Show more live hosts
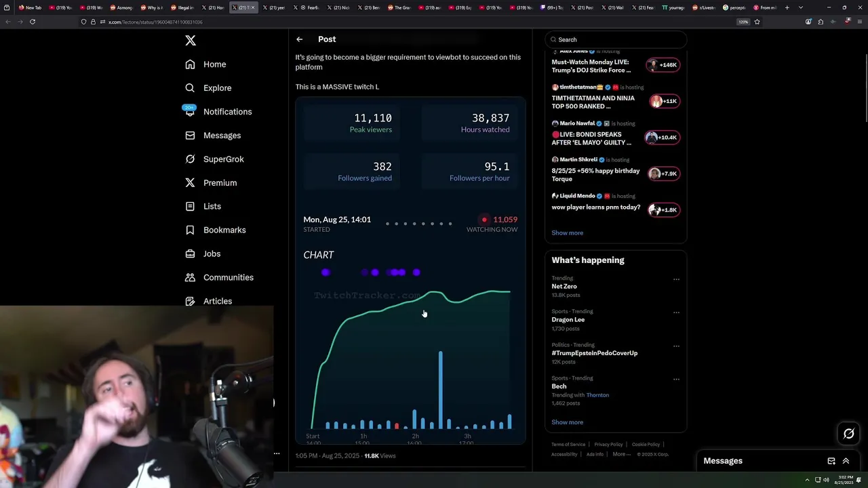The width and height of the screenshot is (868, 488). click(x=567, y=232)
